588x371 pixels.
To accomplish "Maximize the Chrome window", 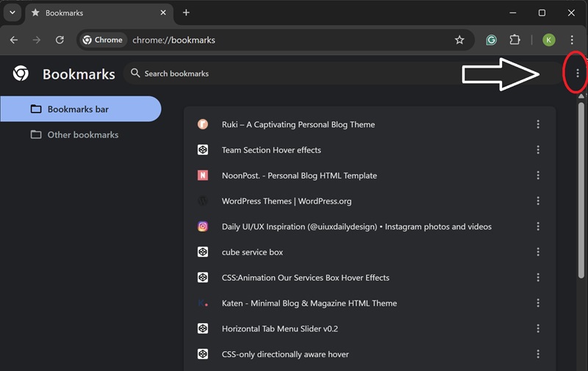I will tap(542, 12).
